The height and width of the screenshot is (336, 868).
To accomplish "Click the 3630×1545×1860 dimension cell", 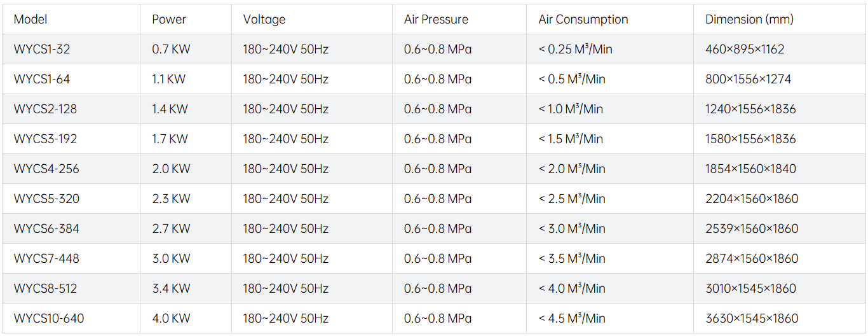I will point(752,318).
